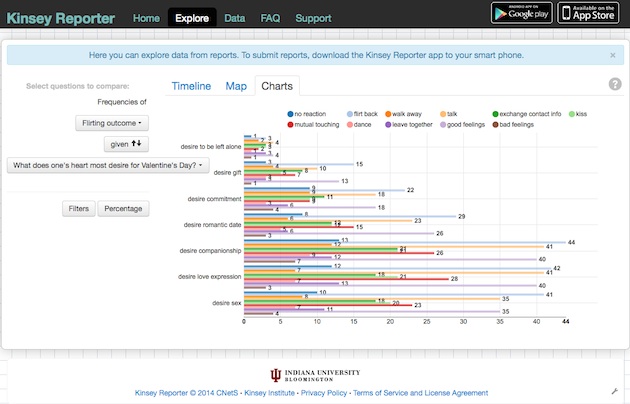Image resolution: width=630 pixels, height=404 pixels.
Task: Open the Privacy Policy link
Action: point(323,393)
